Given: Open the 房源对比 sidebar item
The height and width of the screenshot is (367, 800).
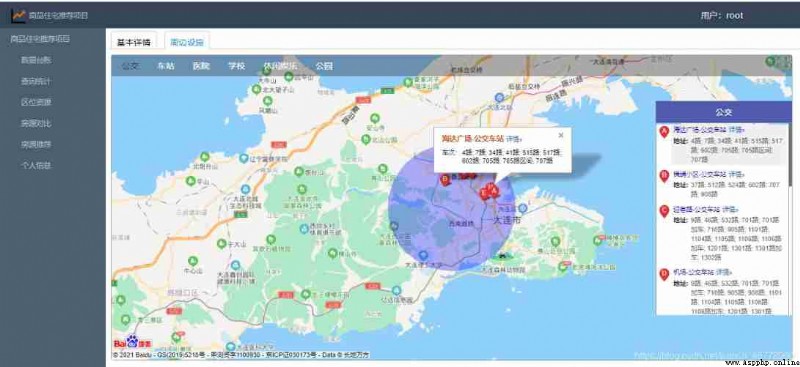Looking at the screenshot, I should pyautogui.click(x=36, y=123).
